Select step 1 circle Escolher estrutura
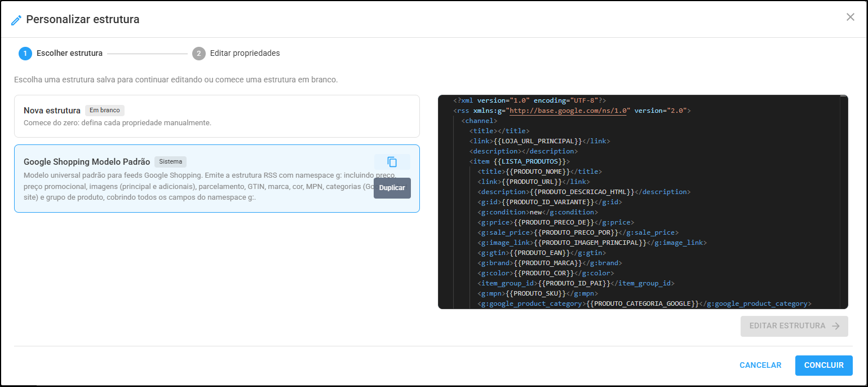The width and height of the screenshot is (868, 387). (25, 53)
